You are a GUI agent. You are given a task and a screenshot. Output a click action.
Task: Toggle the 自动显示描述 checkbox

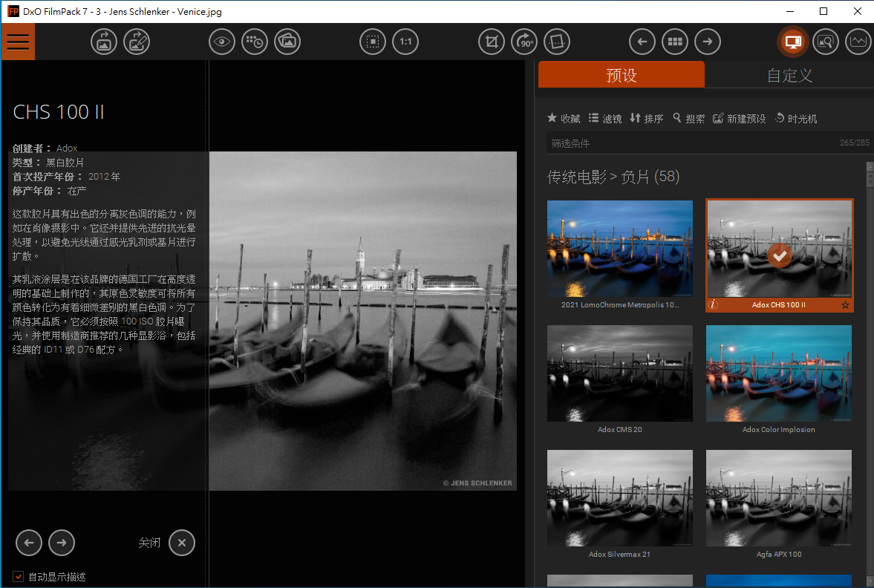coord(19,576)
